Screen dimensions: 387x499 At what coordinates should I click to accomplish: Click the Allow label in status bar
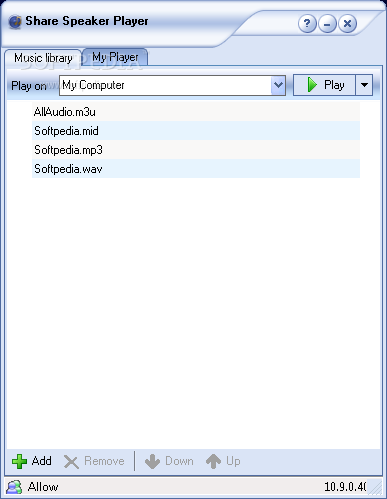[x=43, y=487]
